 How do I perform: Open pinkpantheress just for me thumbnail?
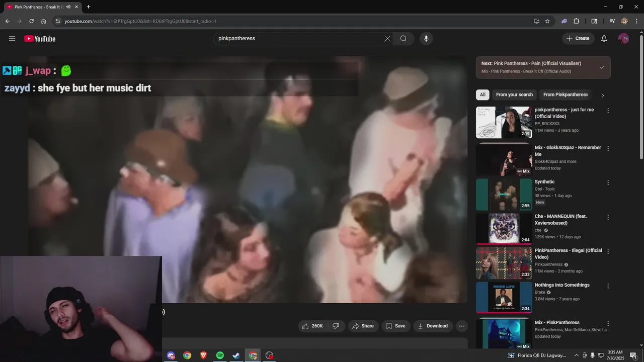(504, 122)
